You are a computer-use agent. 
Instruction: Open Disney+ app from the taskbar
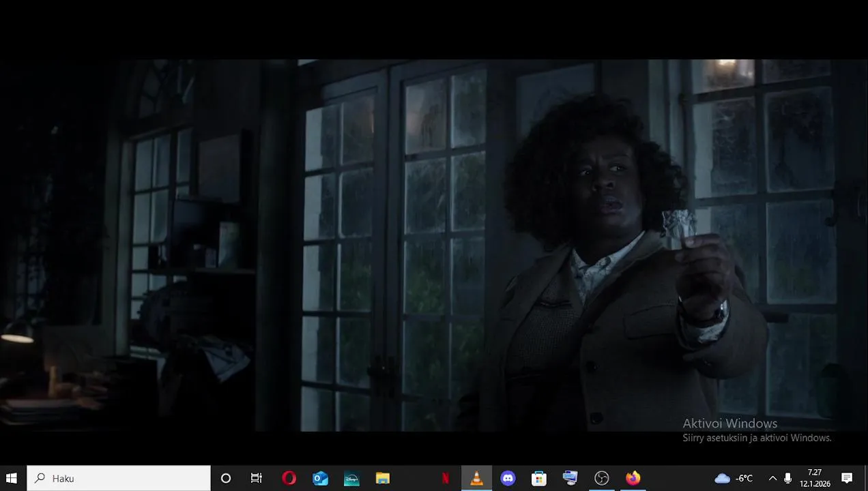pyautogui.click(x=351, y=478)
